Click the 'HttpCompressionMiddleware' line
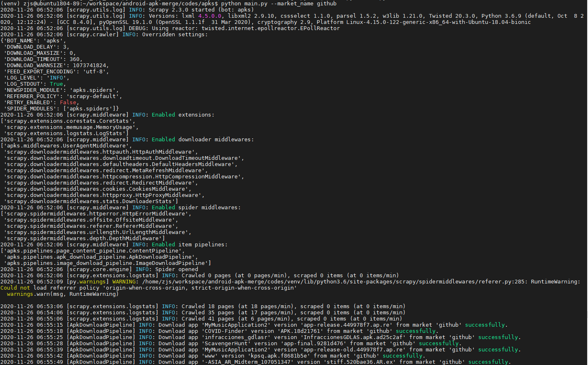 [124, 177]
